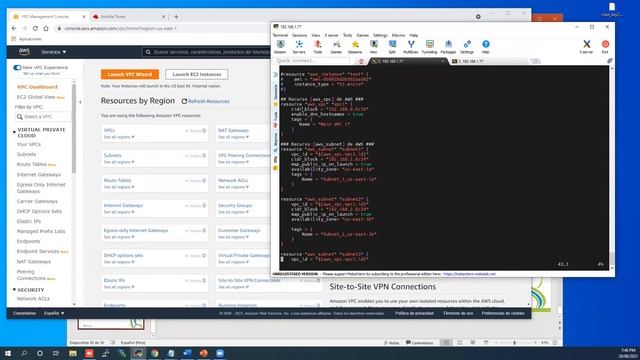Viewport: 640px width, 360px height.
Task: Switch to the Ansible Tower browser tab
Action: coord(129,17)
